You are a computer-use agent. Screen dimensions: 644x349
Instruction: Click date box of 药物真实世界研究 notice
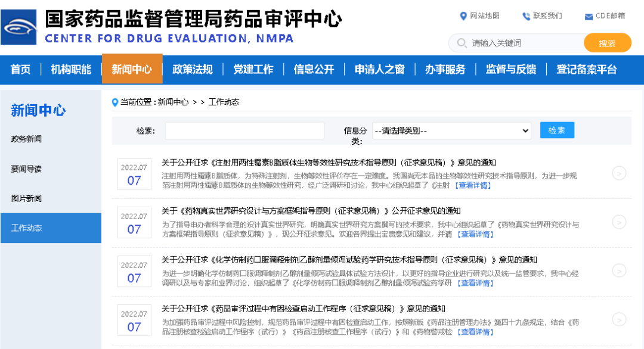pos(134,223)
